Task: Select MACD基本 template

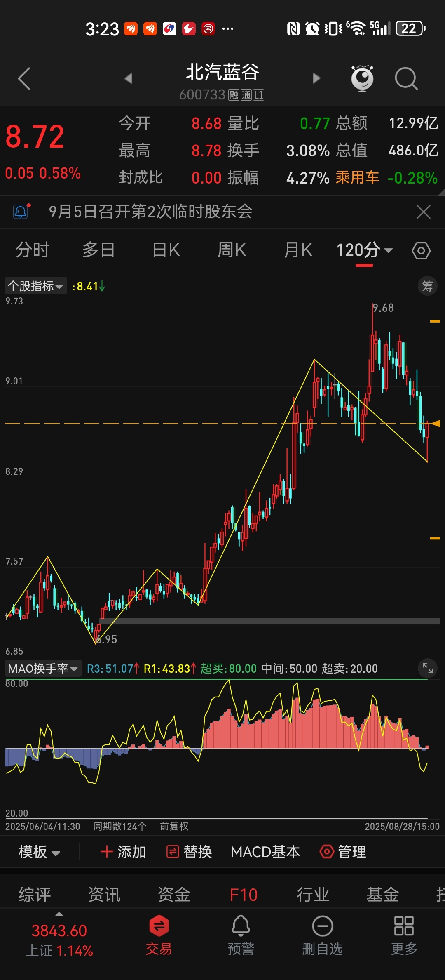Action: click(x=265, y=852)
